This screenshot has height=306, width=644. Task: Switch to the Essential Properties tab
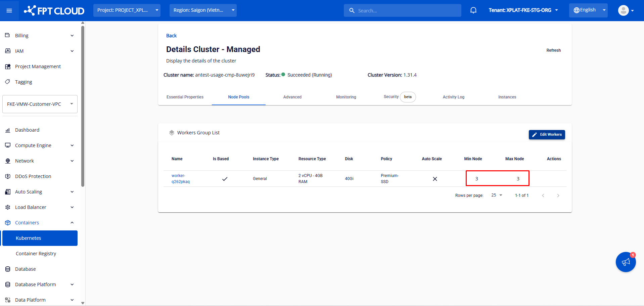[185, 97]
